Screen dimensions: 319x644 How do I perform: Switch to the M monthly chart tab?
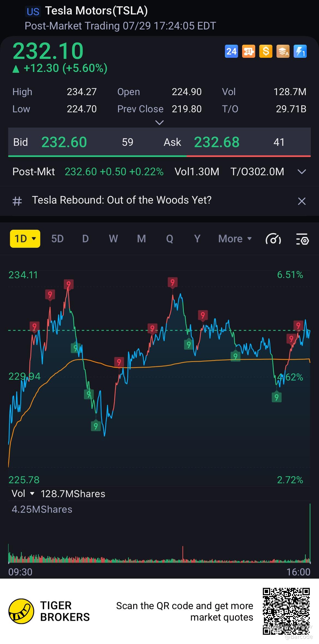[x=141, y=239]
